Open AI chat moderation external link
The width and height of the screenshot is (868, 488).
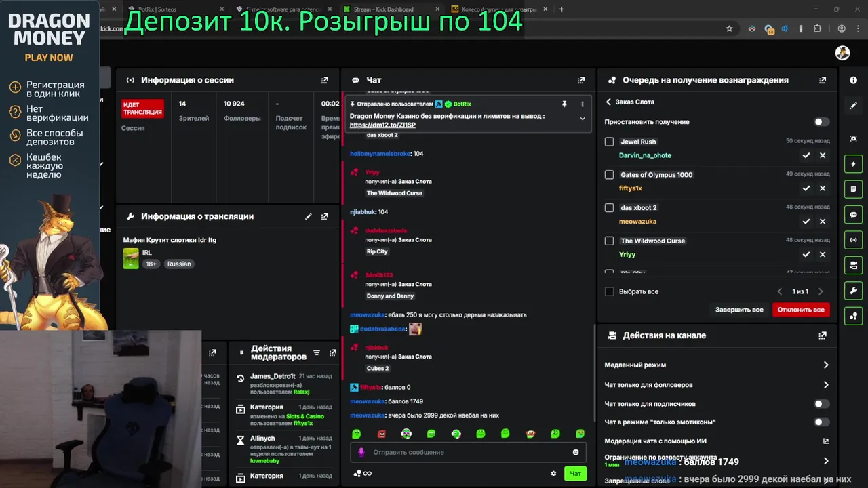pos(826,441)
